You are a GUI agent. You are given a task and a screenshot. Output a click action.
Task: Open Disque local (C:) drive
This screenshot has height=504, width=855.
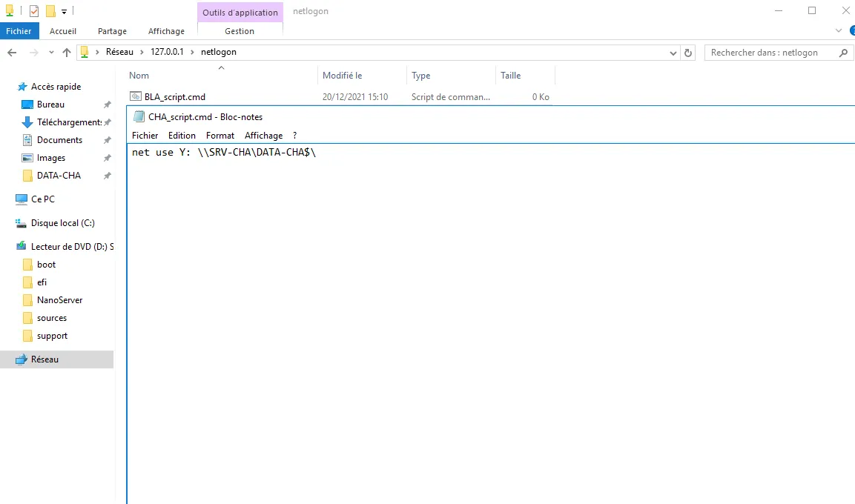pyautogui.click(x=62, y=223)
